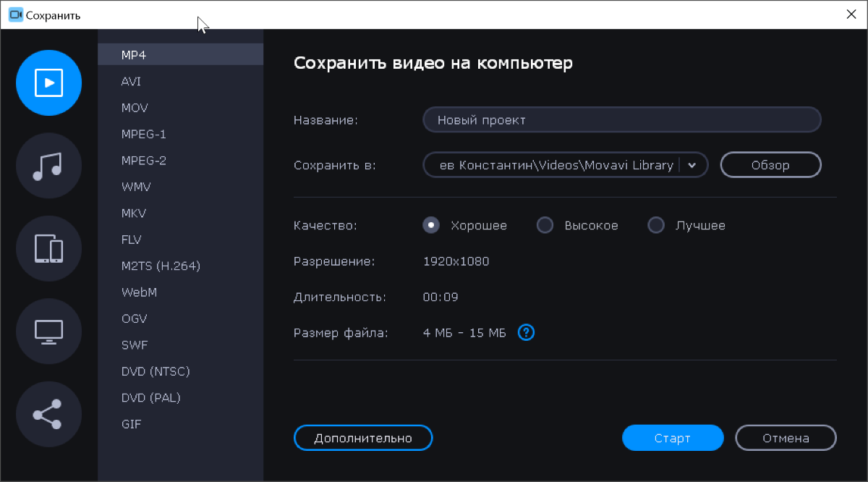Select DVD (NTSC) format
Screen dimensions: 868x482
[x=181, y=371]
